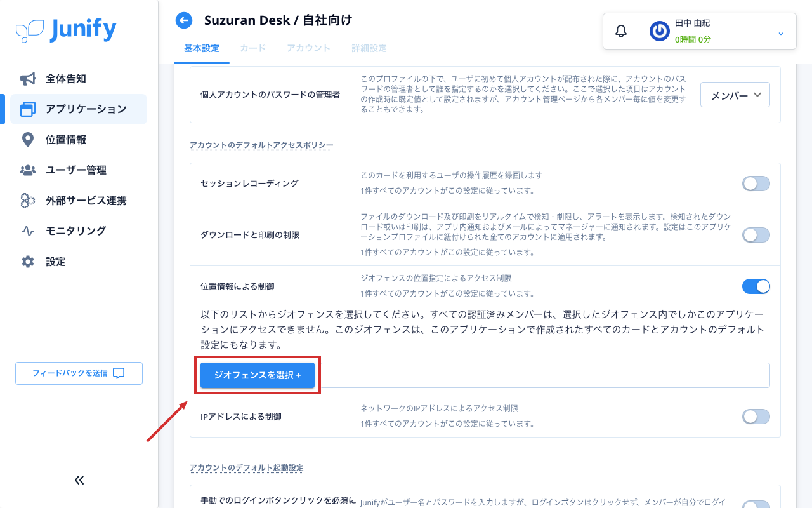Switch to the 詳細設定 tab
This screenshot has height=508, width=812.
[x=369, y=48]
